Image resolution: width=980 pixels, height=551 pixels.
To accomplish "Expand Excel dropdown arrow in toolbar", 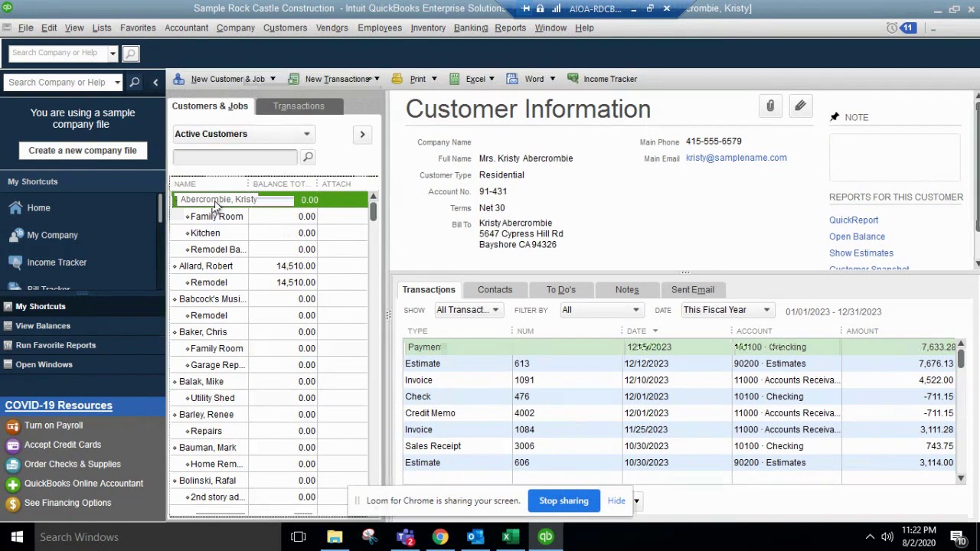I will coord(492,79).
